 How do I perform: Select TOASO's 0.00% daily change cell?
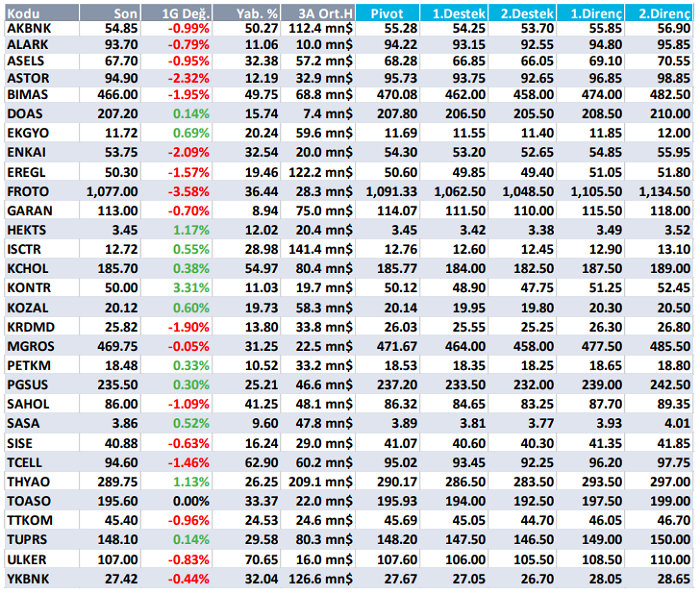pos(191,500)
